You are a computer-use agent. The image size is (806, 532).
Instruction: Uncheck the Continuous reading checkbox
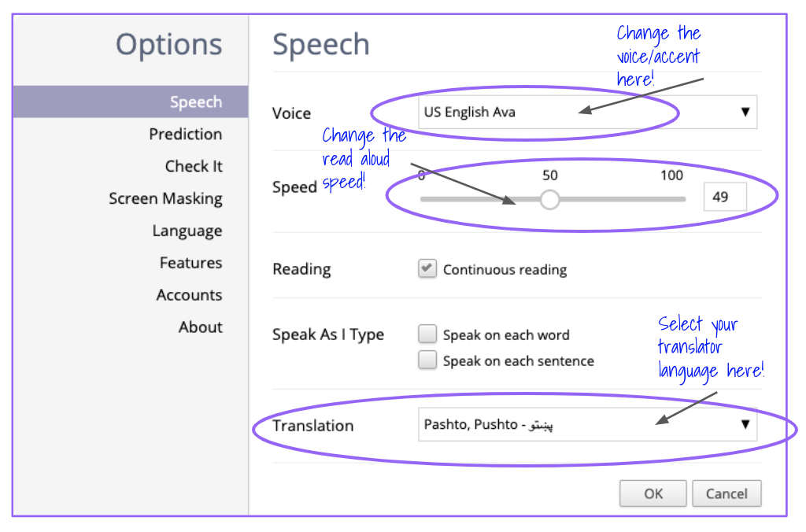(x=427, y=268)
